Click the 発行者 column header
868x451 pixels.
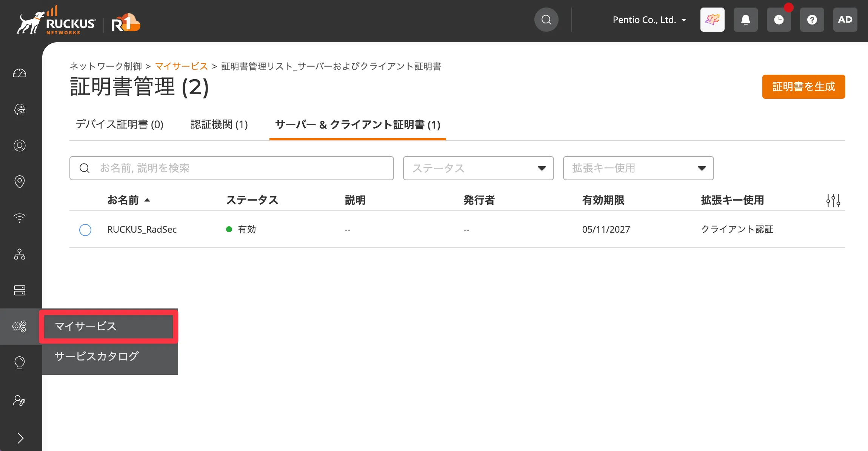click(x=479, y=200)
